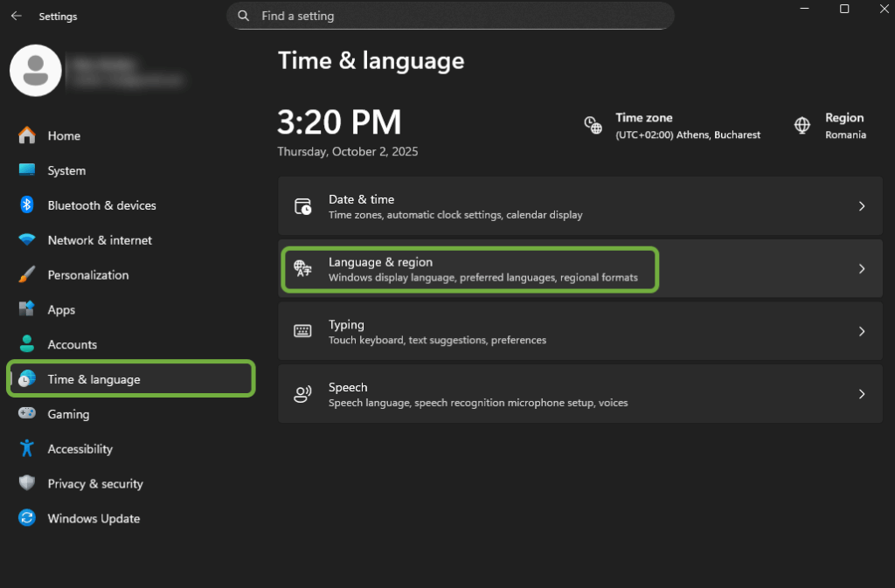Expand the Speech settings chevron

(861, 394)
